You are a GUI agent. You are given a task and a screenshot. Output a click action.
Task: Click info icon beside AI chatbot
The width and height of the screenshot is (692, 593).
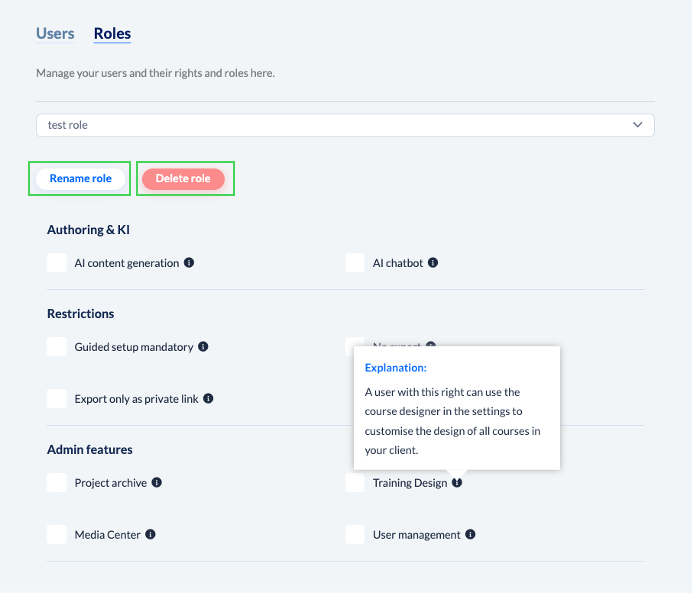pos(433,263)
